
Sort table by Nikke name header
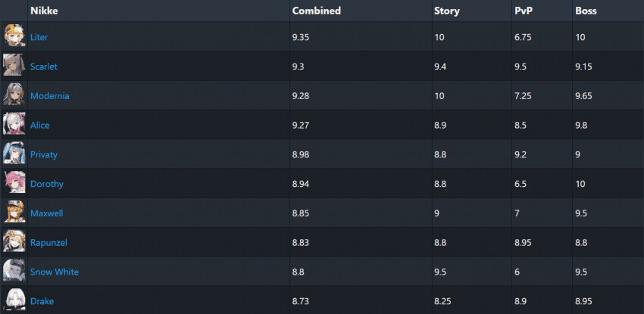click(x=43, y=11)
